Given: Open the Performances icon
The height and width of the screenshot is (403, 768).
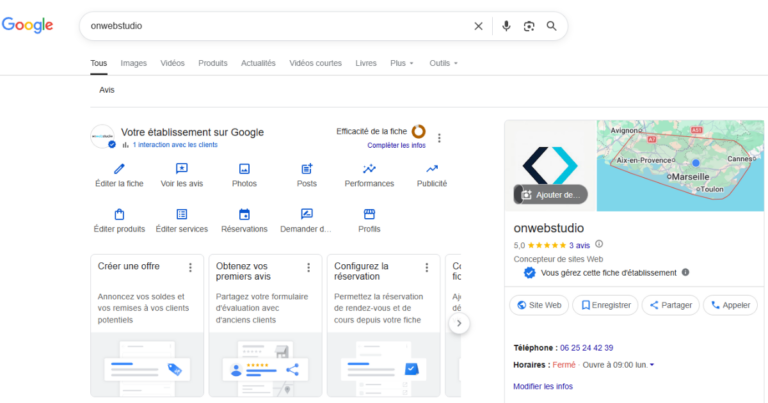Looking at the screenshot, I should tap(369, 169).
